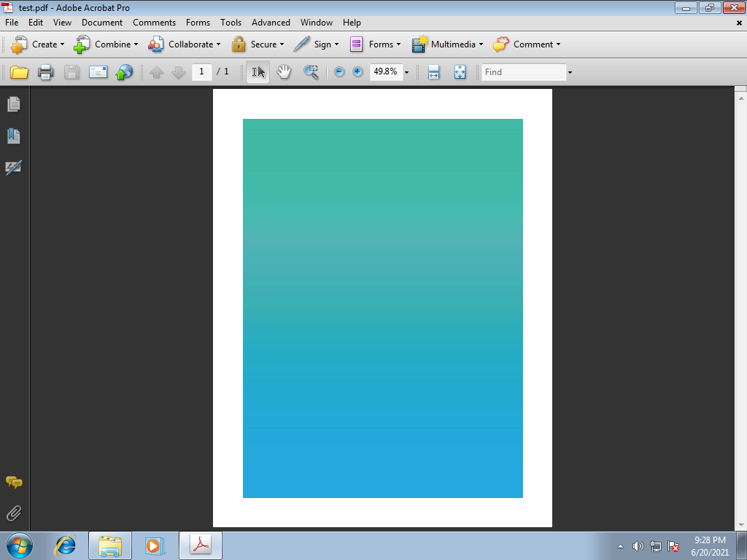Expand the Find options dropdown arrow
This screenshot has width=747, height=560.
(x=570, y=72)
